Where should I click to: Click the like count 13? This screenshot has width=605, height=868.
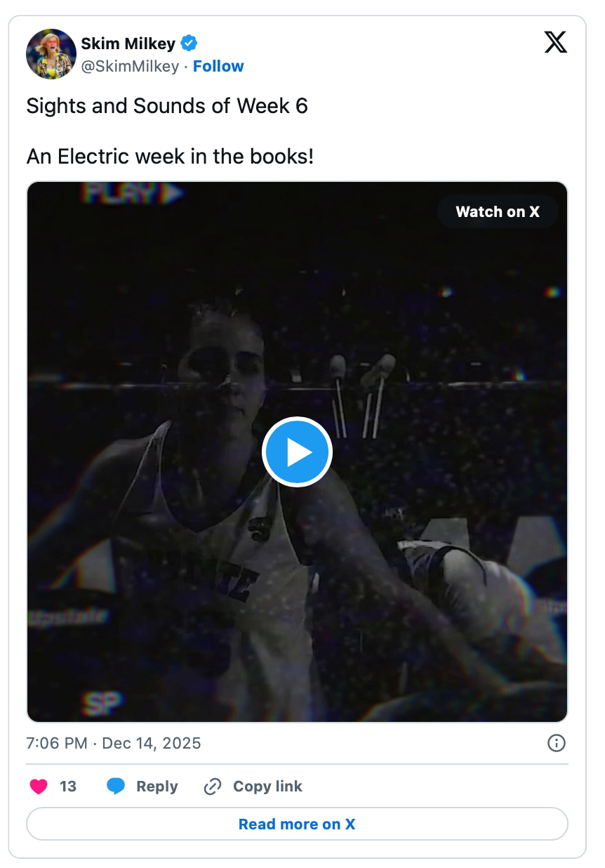[68, 787]
